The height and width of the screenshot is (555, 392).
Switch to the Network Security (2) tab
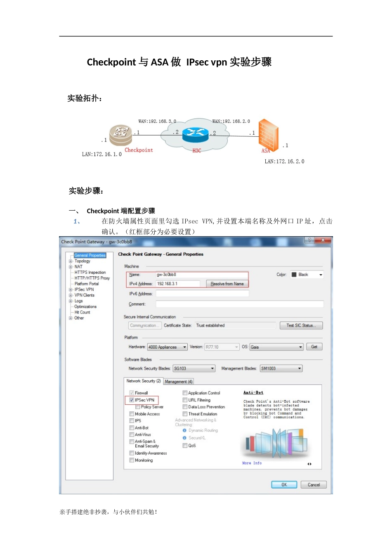tap(144, 381)
